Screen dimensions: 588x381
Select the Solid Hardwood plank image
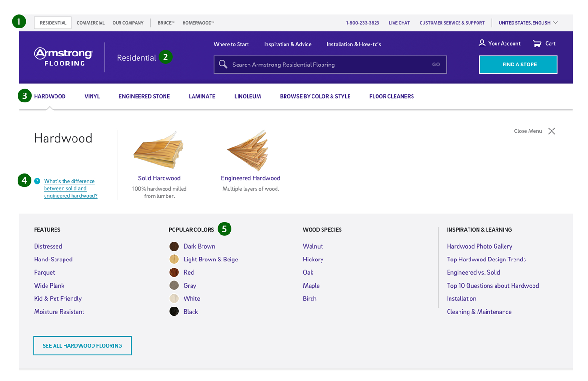tap(159, 151)
